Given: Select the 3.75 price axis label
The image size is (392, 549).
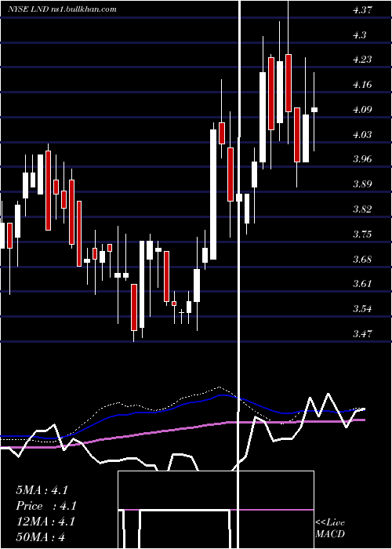Looking at the screenshot, I should [362, 235].
